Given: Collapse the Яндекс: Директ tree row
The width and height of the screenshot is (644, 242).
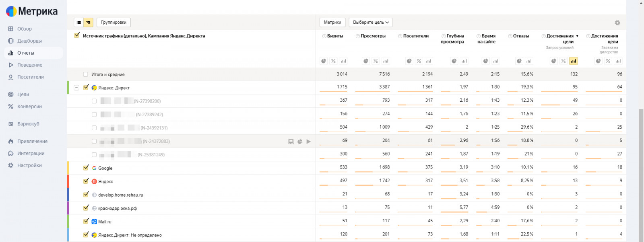Looking at the screenshot, I should [x=76, y=88].
